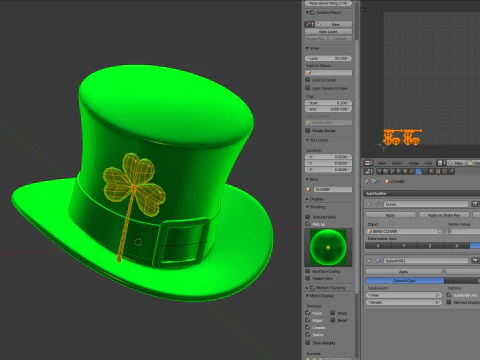Open the World properties tab icon
Screen dimensions: 480x360
click(x=399, y=171)
